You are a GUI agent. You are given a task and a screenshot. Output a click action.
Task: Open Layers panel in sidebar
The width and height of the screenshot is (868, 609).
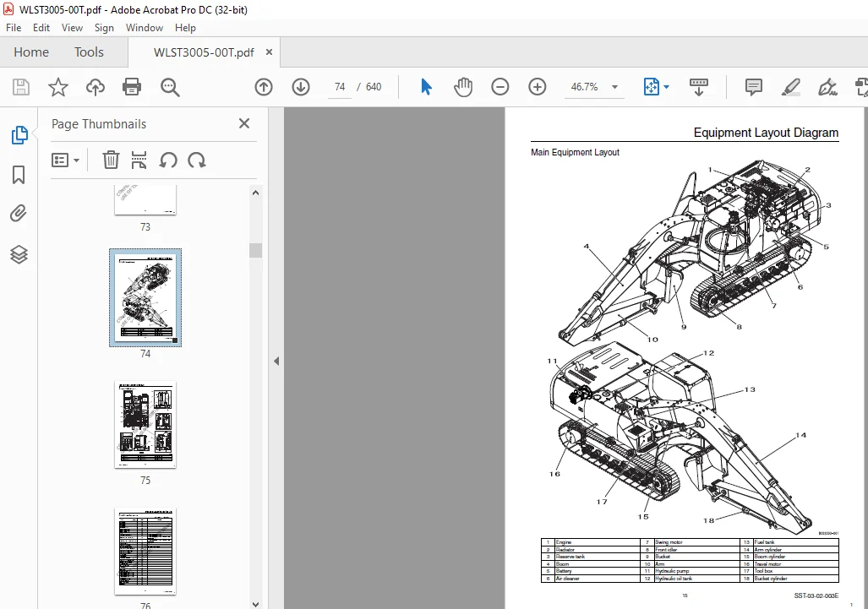point(19,254)
